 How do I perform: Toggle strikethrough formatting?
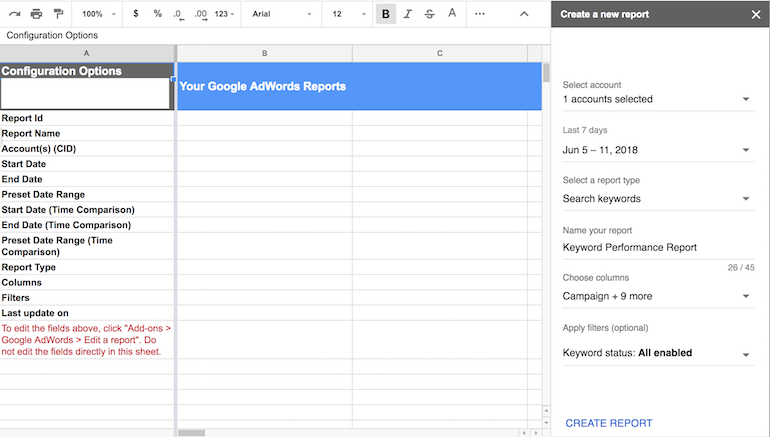(x=430, y=14)
